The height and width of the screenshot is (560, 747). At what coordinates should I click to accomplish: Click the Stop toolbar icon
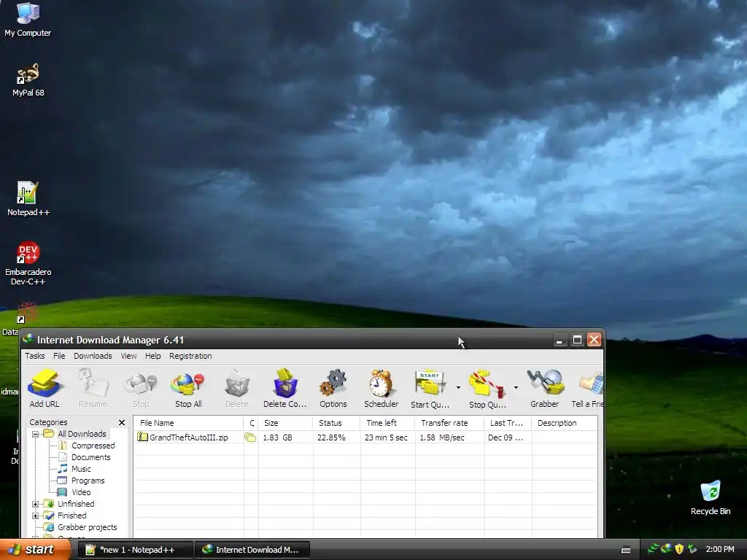(141, 384)
